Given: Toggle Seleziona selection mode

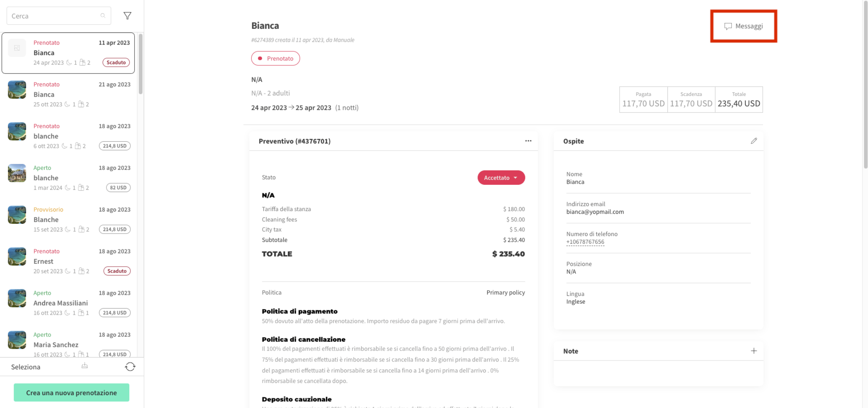Looking at the screenshot, I should tap(25, 366).
